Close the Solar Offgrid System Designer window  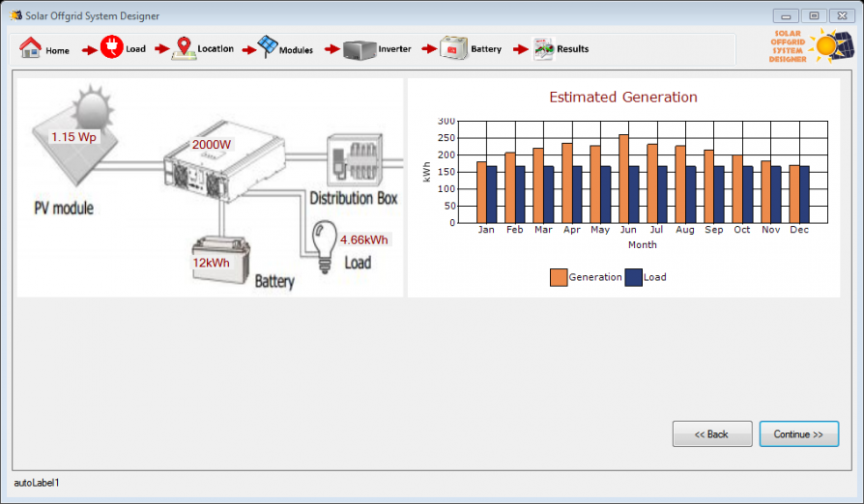click(x=842, y=16)
